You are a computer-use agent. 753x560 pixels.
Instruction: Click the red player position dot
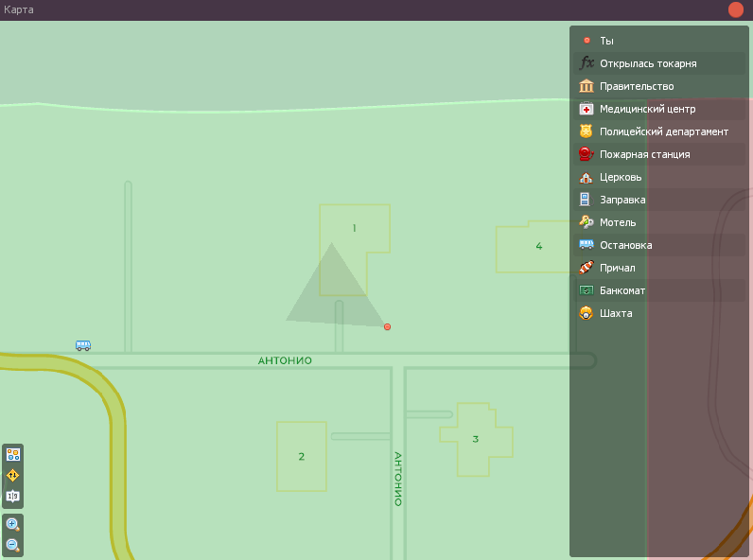[x=388, y=327]
